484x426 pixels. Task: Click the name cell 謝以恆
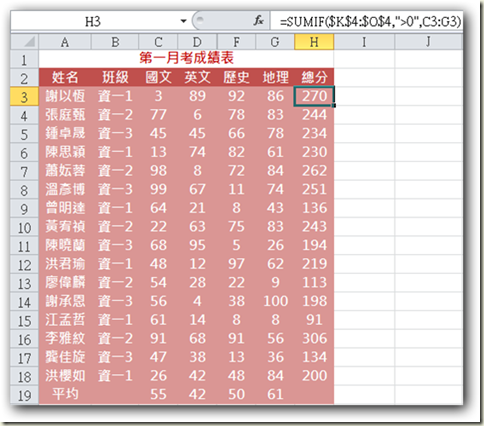pos(65,96)
